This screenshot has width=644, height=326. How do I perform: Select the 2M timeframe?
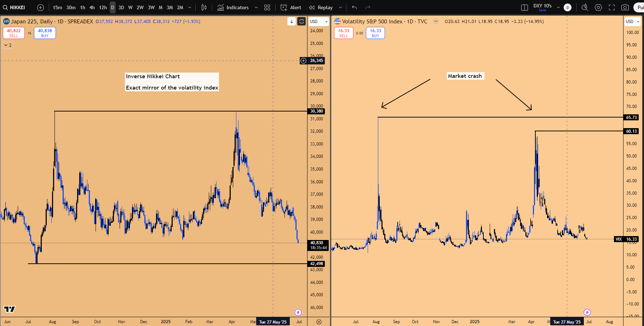pyautogui.click(x=180, y=7)
